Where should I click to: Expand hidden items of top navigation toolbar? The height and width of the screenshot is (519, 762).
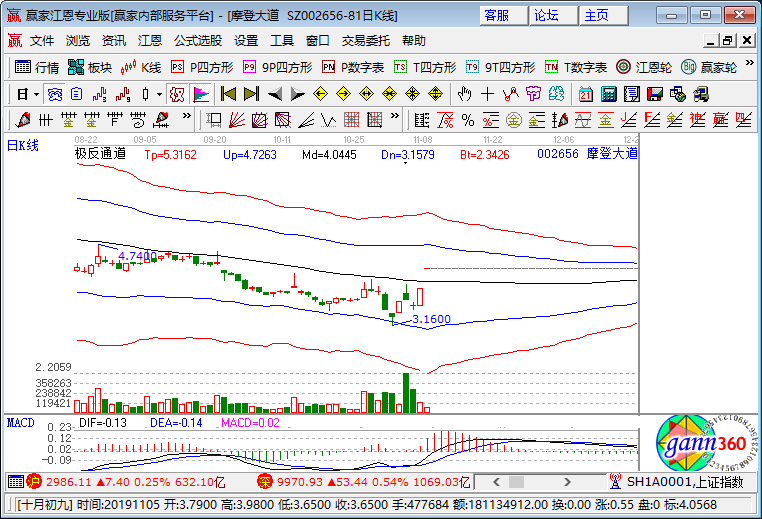coord(749,63)
